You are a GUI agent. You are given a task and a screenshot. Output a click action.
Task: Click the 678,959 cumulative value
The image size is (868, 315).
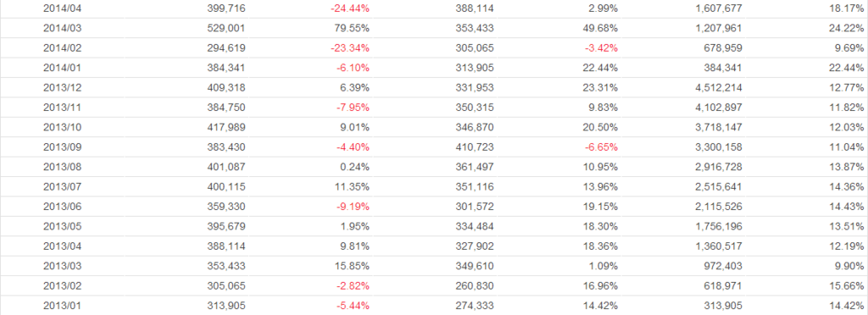724,48
